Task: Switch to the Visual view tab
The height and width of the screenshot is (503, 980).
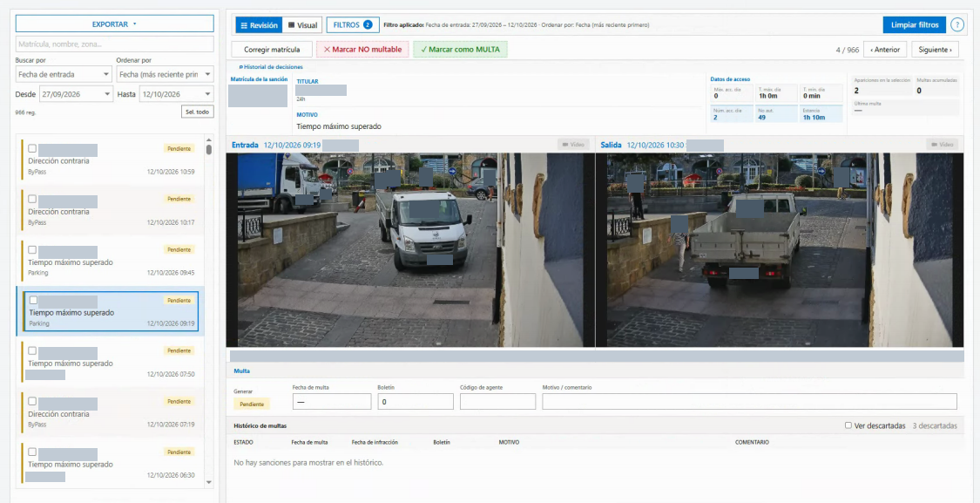Action: (302, 25)
